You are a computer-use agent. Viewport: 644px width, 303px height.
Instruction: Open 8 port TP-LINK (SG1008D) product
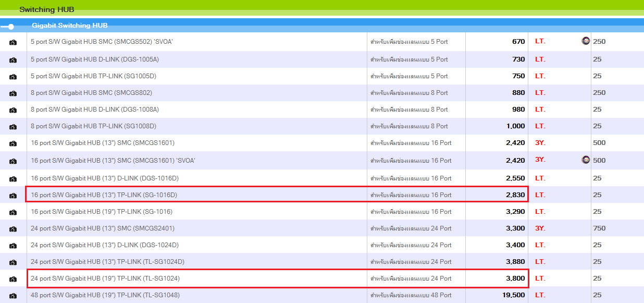pos(93,126)
